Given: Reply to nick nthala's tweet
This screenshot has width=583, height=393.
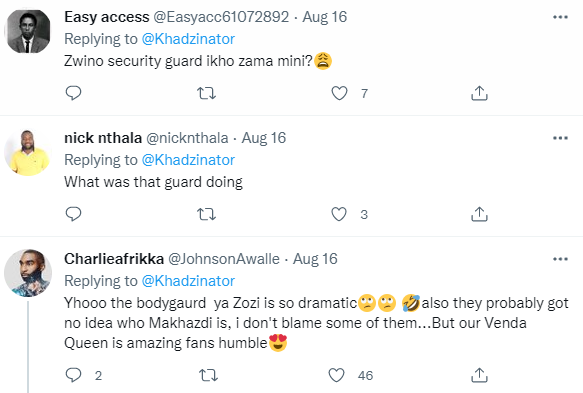Looking at the screenshot, I should [73, 214].
